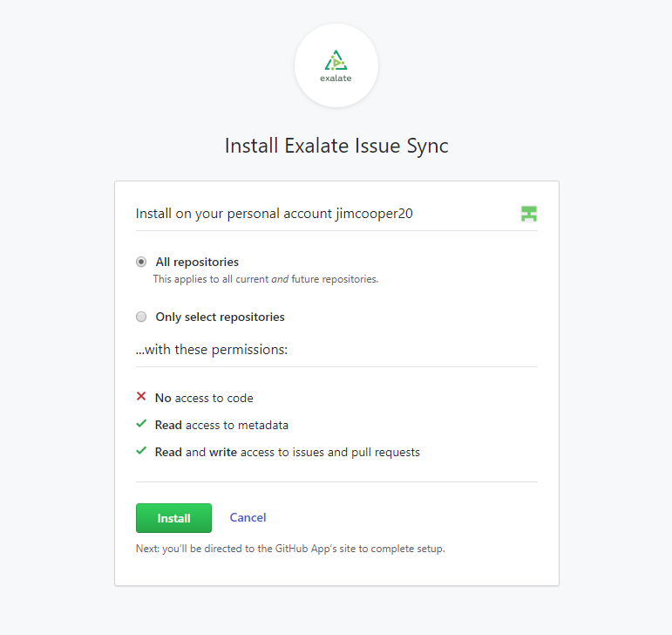Click the red X next to No access to code

141,396
